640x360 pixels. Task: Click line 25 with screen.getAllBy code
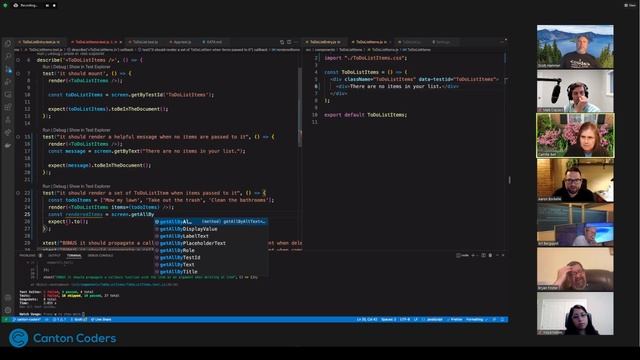(x=101, y=214)
